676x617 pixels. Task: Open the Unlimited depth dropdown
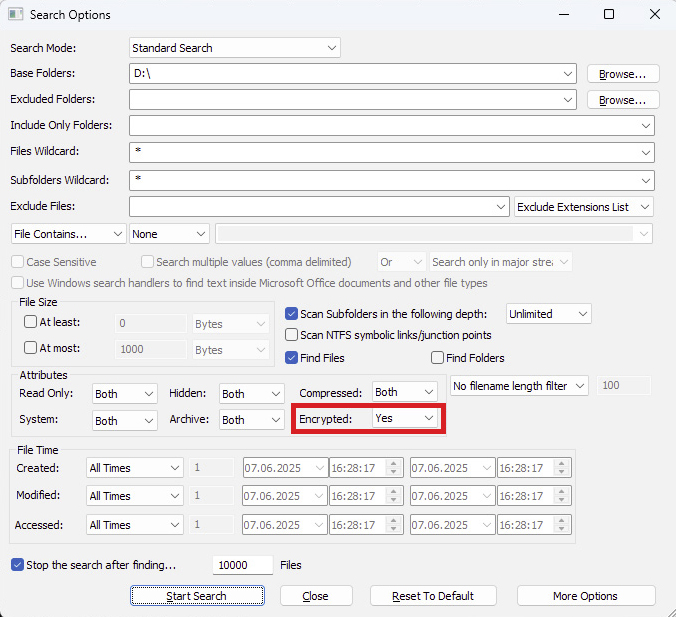(x=548, y=313)
